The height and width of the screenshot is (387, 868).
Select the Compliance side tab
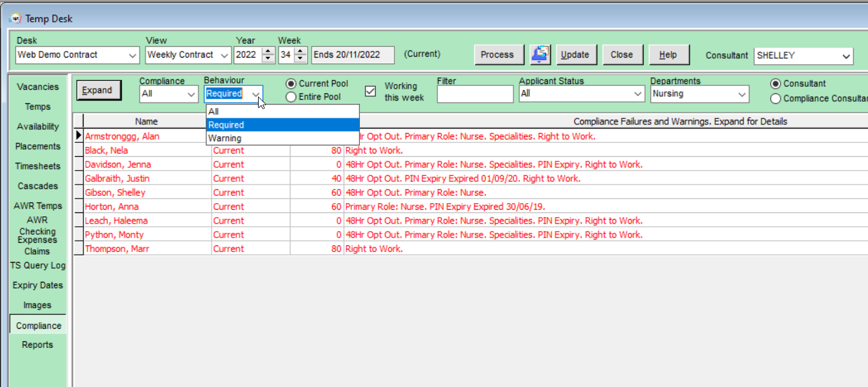tap(38, 325)
